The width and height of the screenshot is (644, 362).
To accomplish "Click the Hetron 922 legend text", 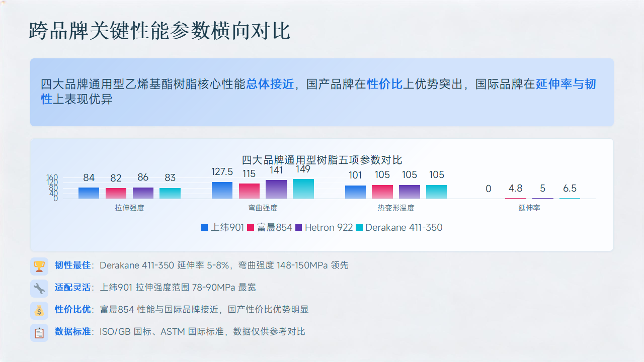I will [329, 228].
